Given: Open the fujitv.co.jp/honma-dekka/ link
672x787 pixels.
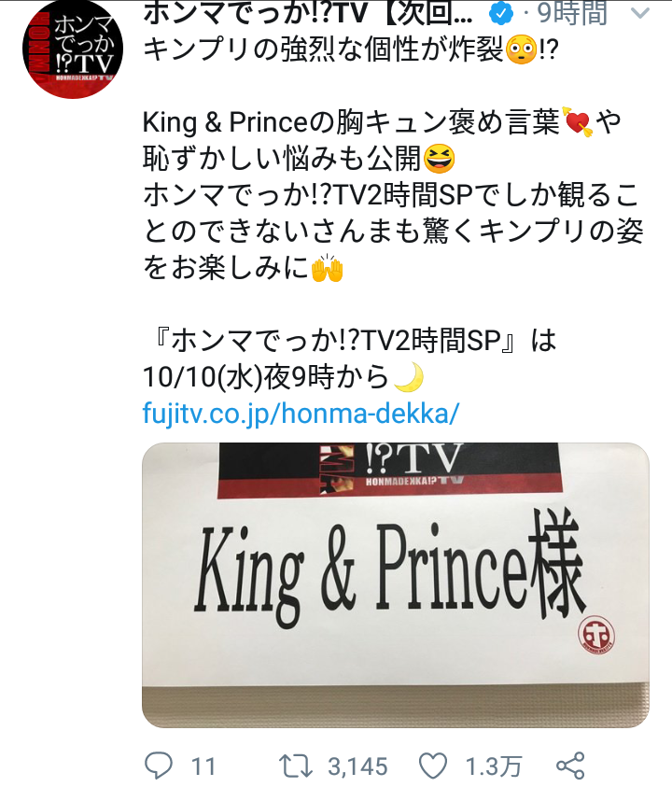Looking at the screenshot, I should (x=301, y=415).
